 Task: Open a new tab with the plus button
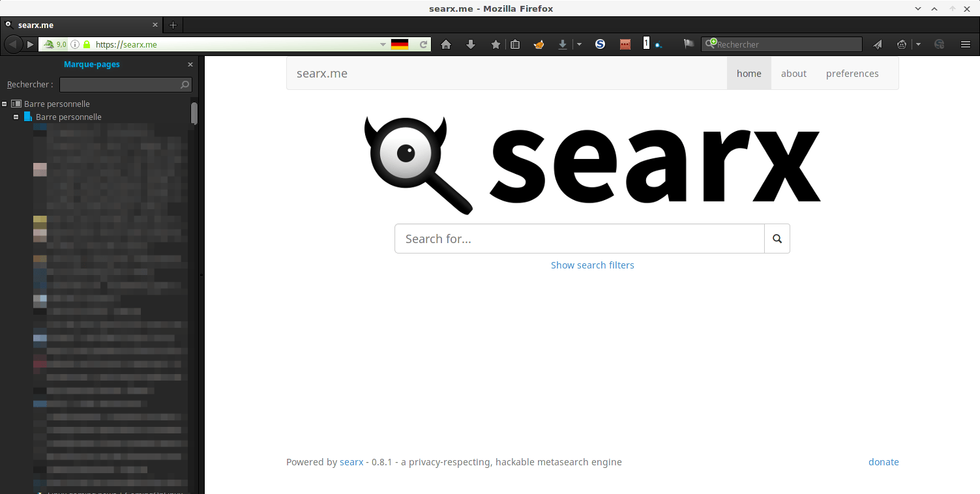coord(173,25)
